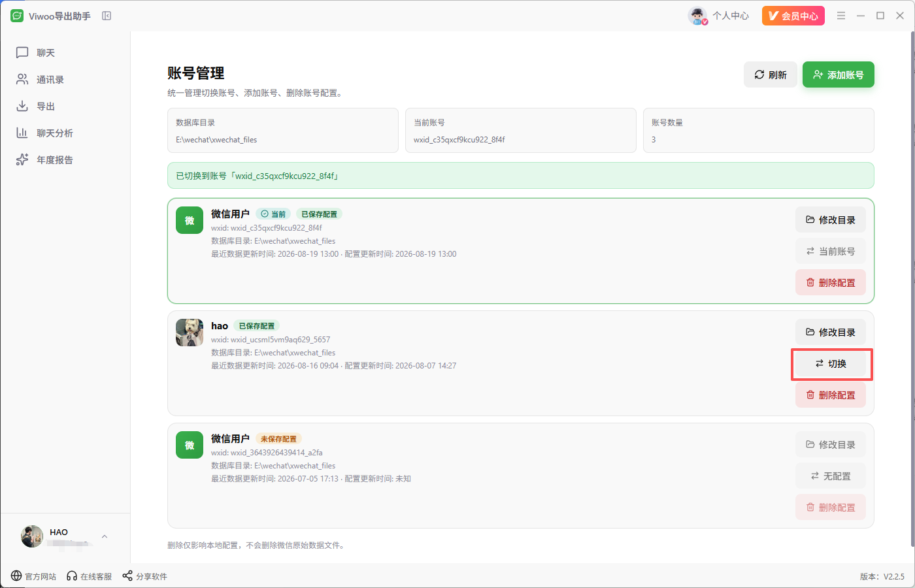Click the green 已切换到账号 notification banner

point(521,176)
